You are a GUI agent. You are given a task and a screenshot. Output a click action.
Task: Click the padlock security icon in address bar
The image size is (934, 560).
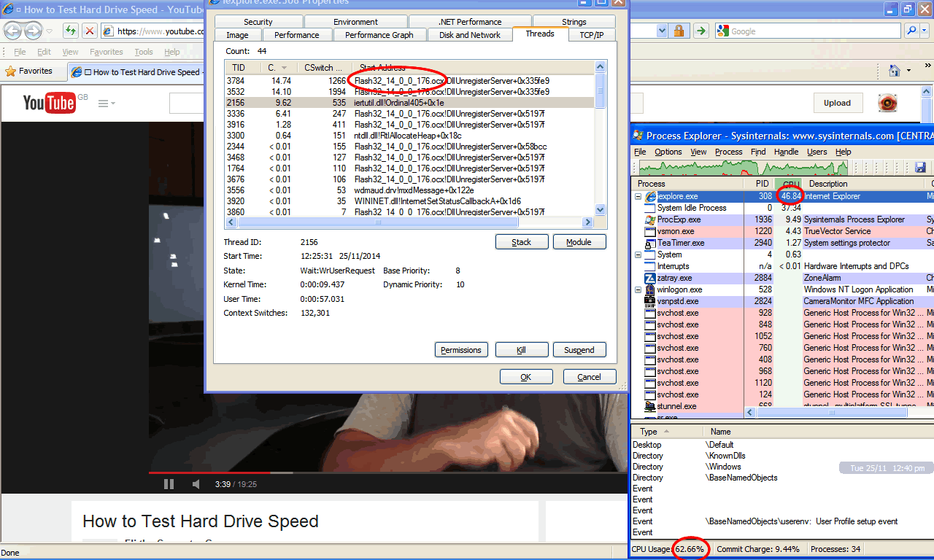click(x=679, y=31)
